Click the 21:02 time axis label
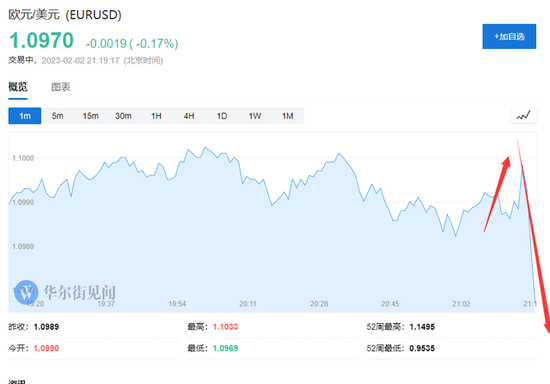 coord(461,304)
